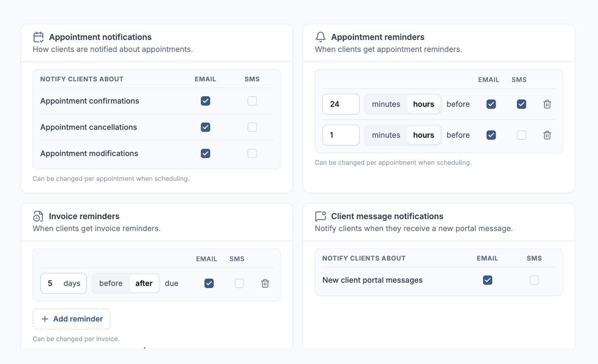Enable SMS for New client portal messages
Image resolution: width=598 pixels, height=364 pixels.
click(x=534, y=280)
